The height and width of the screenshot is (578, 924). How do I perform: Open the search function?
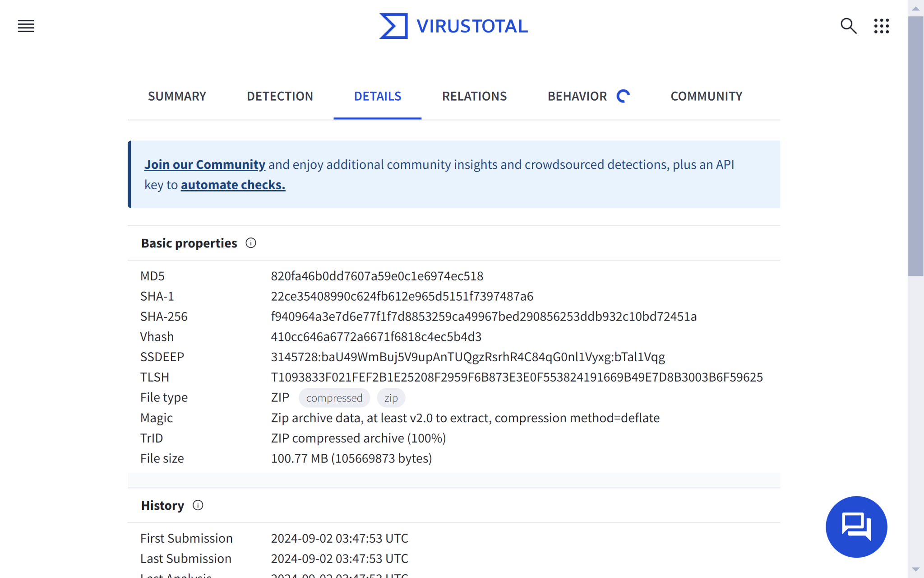pos(850,26)
